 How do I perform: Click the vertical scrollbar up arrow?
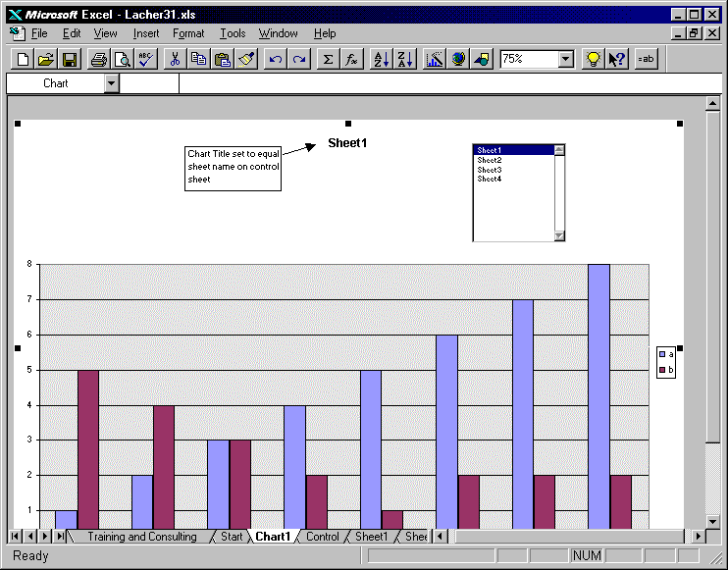[712, 104]
